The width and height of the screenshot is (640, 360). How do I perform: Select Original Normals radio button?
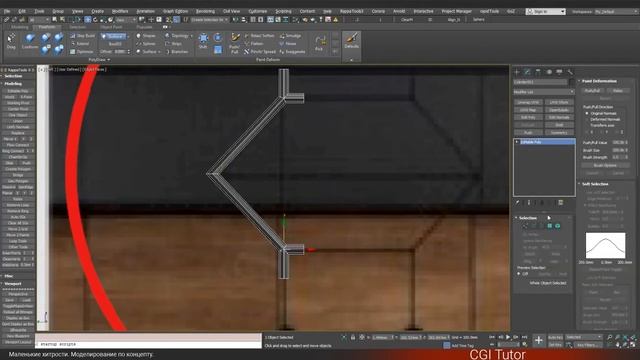[x=587, y=113]
